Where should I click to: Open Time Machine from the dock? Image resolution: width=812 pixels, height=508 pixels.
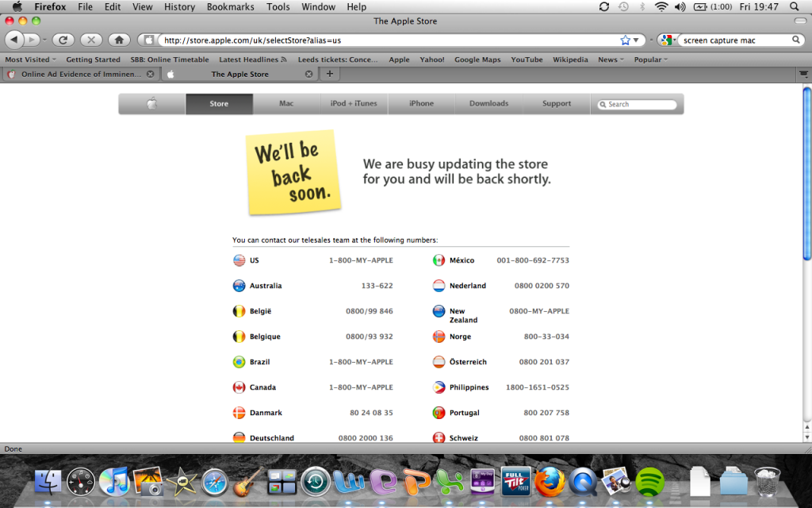click(316, 482)
